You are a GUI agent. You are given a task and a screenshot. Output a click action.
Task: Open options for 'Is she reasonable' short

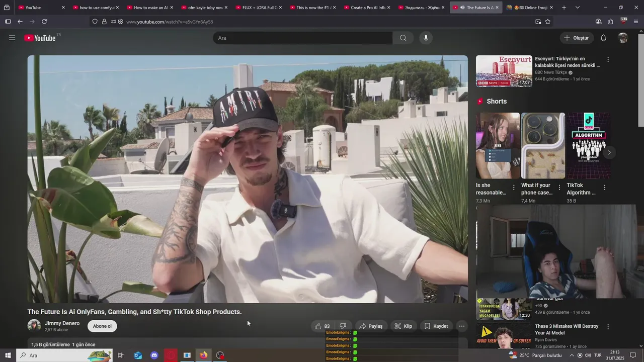514,188
